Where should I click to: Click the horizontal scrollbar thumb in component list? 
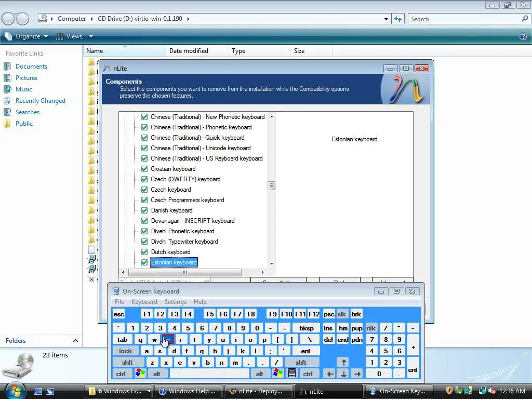[185, 272]
